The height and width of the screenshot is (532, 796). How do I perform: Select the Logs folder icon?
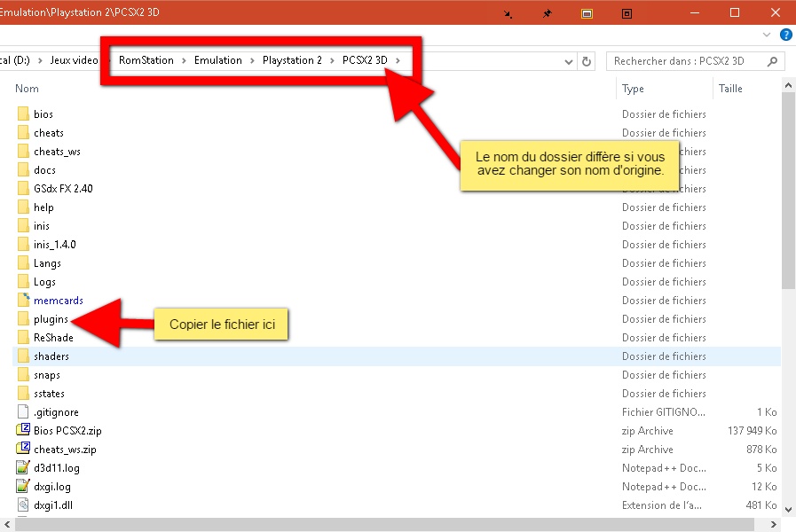(23, 281)
